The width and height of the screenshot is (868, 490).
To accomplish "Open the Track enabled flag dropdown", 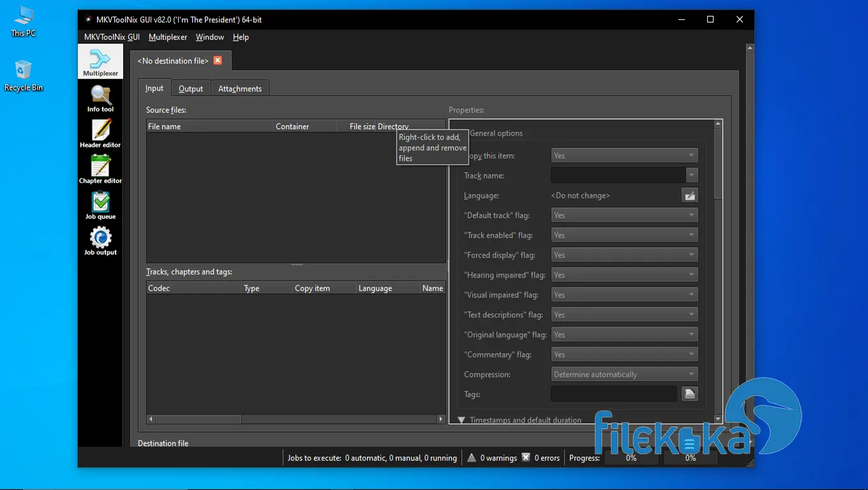I will coord(624,235).
